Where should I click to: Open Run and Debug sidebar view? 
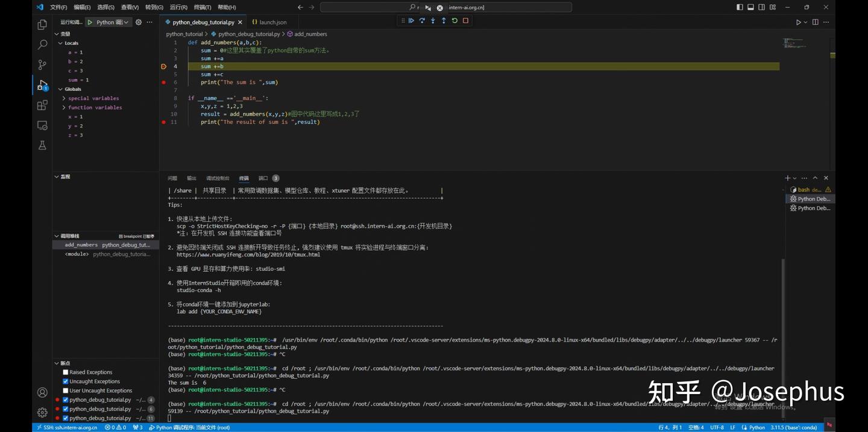pos(42,84)
